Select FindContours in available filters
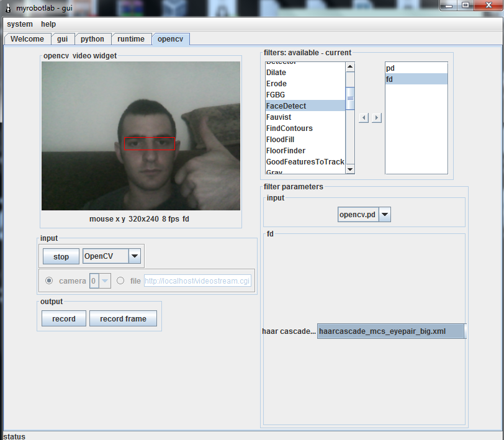504x440 pixels. 305,128
